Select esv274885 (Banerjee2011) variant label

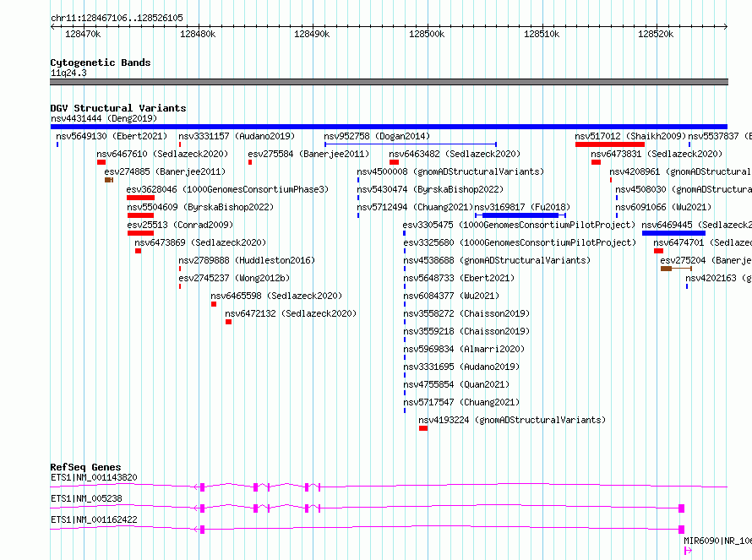165,171
